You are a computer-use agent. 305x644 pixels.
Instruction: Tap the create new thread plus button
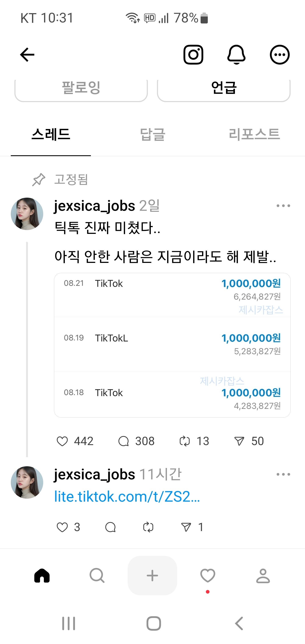152,576
